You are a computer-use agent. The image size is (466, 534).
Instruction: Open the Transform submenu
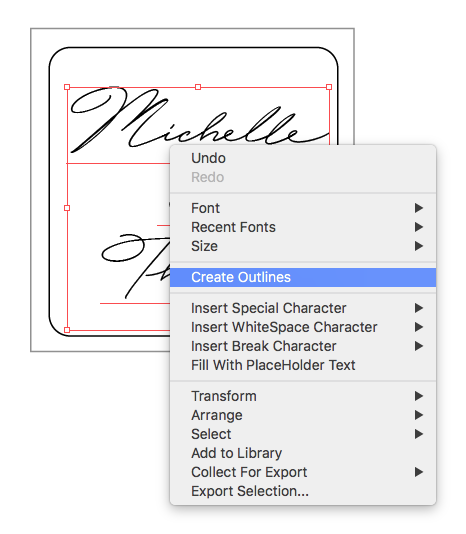tap(303, 396)
